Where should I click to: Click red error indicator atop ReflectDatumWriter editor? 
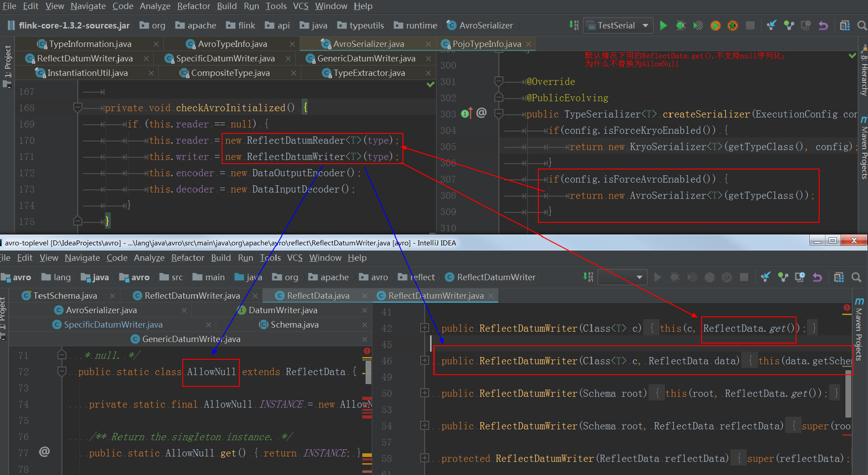pyautogui.click(x=846, y=308)
